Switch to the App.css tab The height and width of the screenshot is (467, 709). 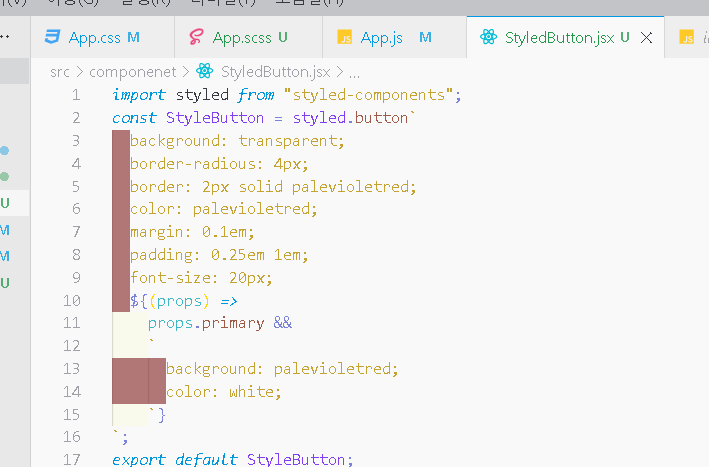click(x=103, y=38)
